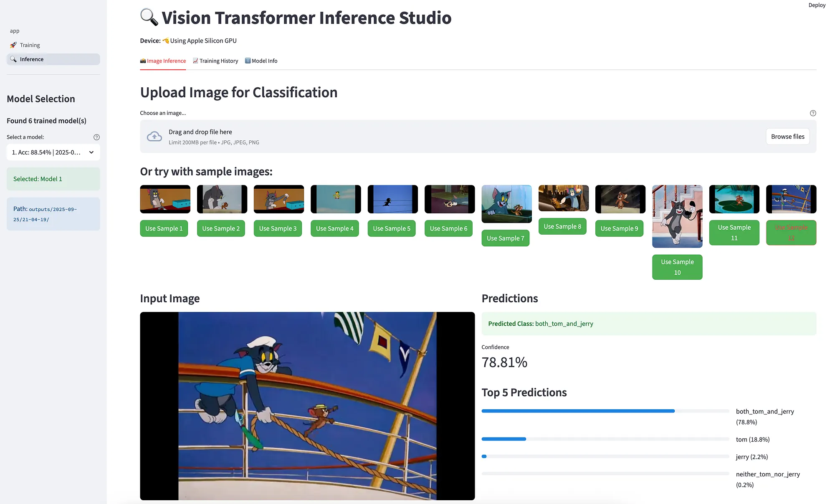
Task: Click the sample 10 thumbnail of Tom on stairs
Action: pyautogui.click(x=677, y=216)
